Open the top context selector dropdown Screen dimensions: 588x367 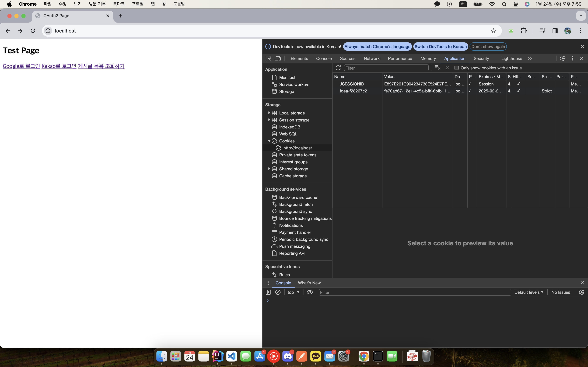click(293, 292)
